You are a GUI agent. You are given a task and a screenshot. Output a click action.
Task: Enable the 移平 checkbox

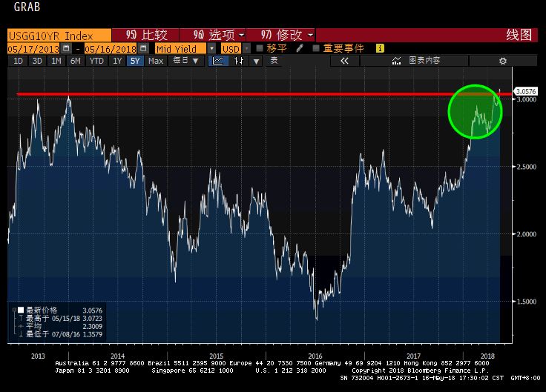pyautogui.click(x=260, y=48)
